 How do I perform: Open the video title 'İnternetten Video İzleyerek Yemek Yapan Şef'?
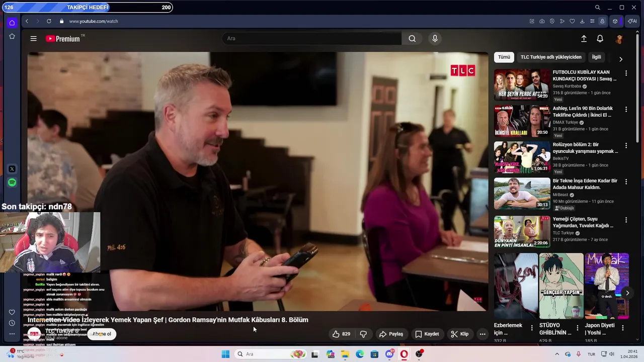click(168, 320)
